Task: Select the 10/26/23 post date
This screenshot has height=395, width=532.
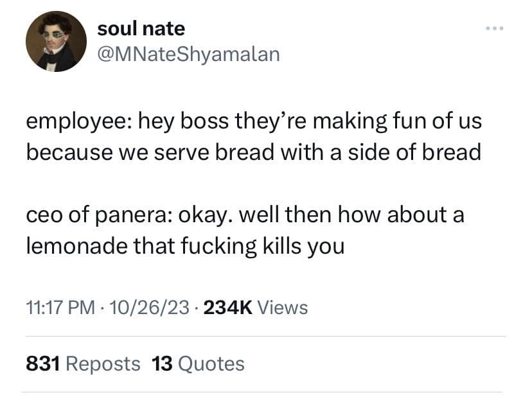Action: pyautogui.click(x=150, y=308)
